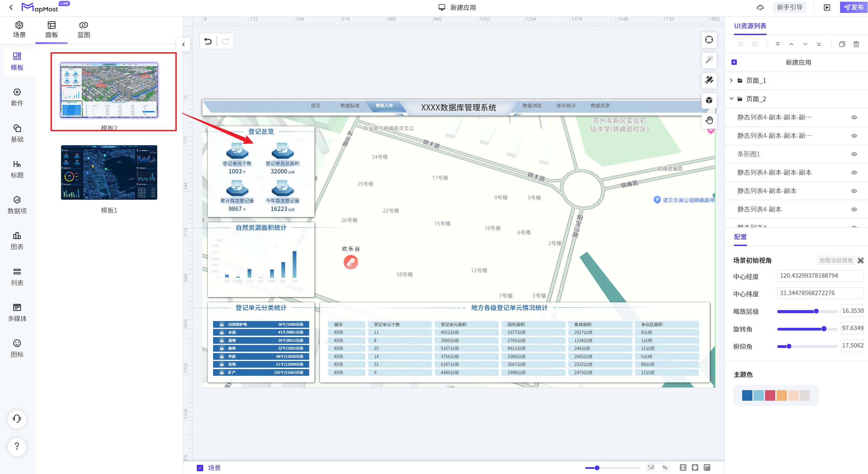This screenshot has height=474, width=868.
Task: Copy the selected layer
Action: [x=842, y=44]
